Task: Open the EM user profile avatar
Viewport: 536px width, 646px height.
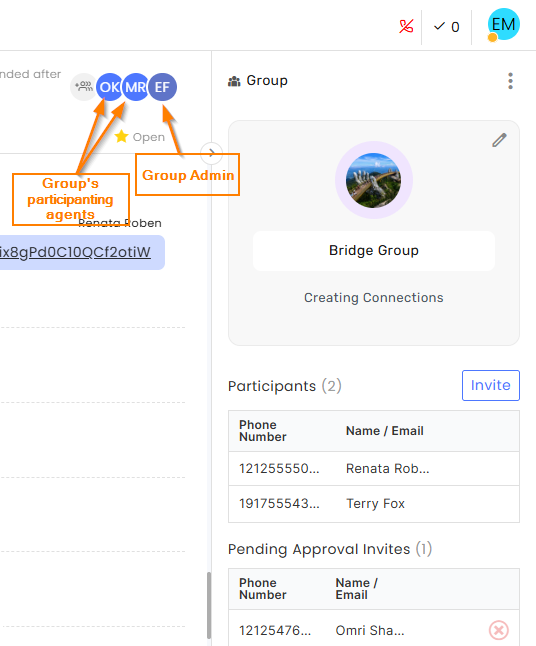Action: point(503,25)
